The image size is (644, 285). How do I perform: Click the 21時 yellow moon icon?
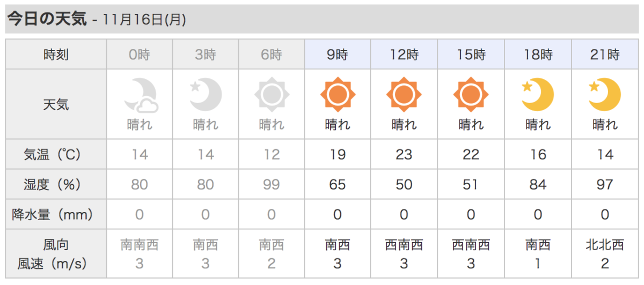click(605, 95)
